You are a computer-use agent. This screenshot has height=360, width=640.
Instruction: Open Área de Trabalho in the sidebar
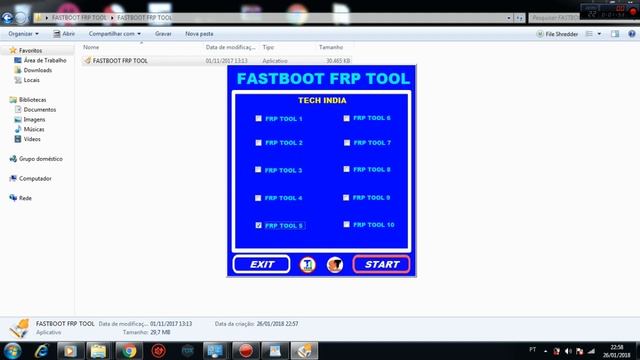click(40, 60)
